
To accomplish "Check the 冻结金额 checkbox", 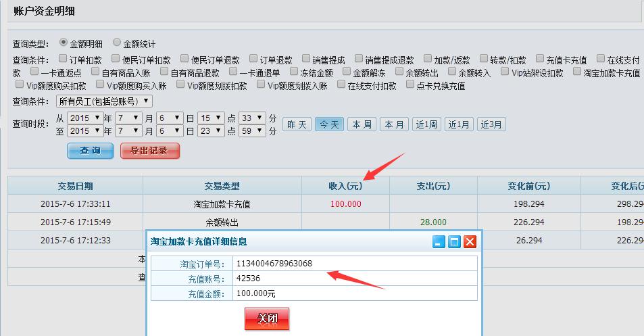I will tap(294, 72).
